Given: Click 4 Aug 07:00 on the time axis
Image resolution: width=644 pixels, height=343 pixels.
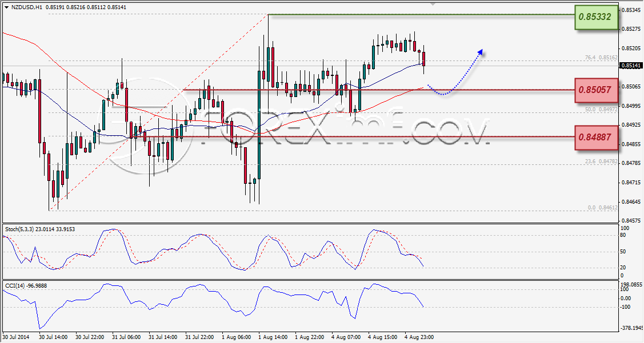Looking at the screenshot, I should point(346,337).
